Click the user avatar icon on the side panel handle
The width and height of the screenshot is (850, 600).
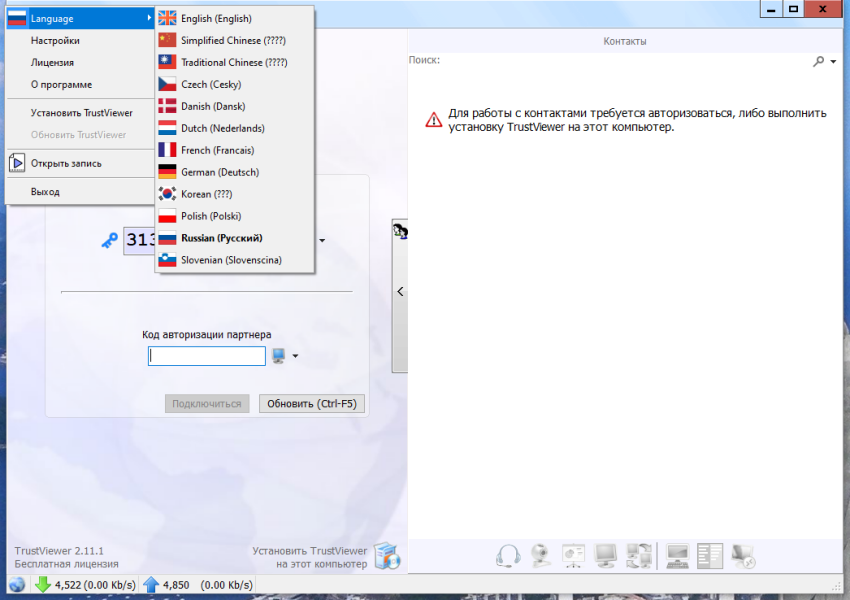[400, 231]
